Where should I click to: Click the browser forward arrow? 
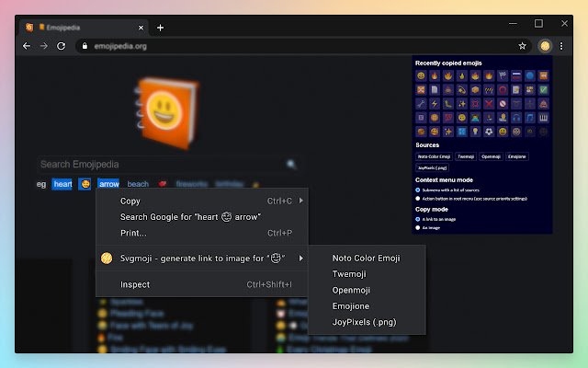(x=44, y=46)
